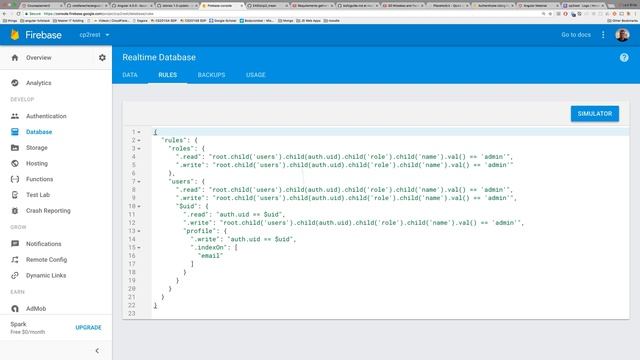Click the Storage folder icon

tap(15, 147)
